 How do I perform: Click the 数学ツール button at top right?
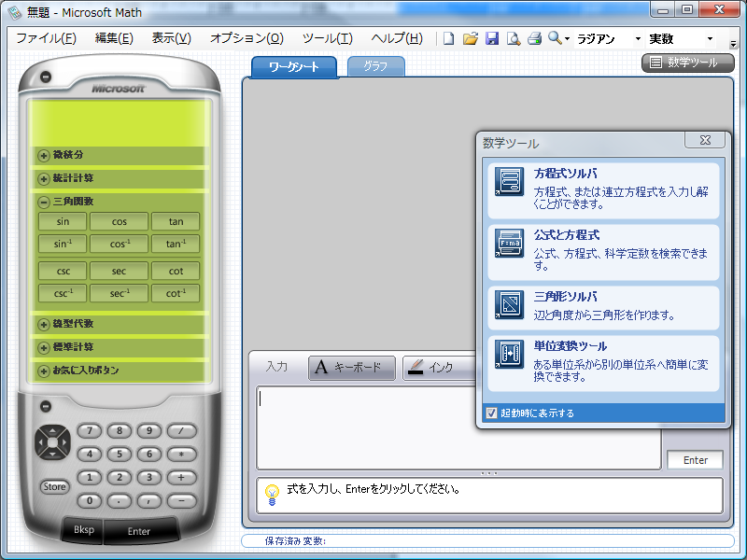click(688, 63)
